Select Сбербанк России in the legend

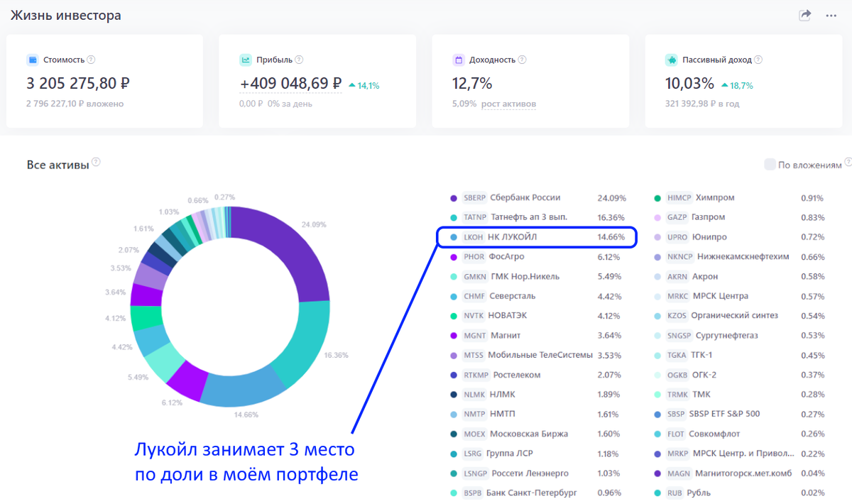pos(525,198)
